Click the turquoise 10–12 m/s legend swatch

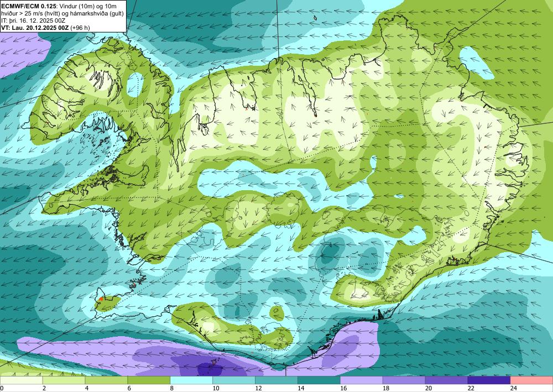pyautogui.click(x=234, y=380)
